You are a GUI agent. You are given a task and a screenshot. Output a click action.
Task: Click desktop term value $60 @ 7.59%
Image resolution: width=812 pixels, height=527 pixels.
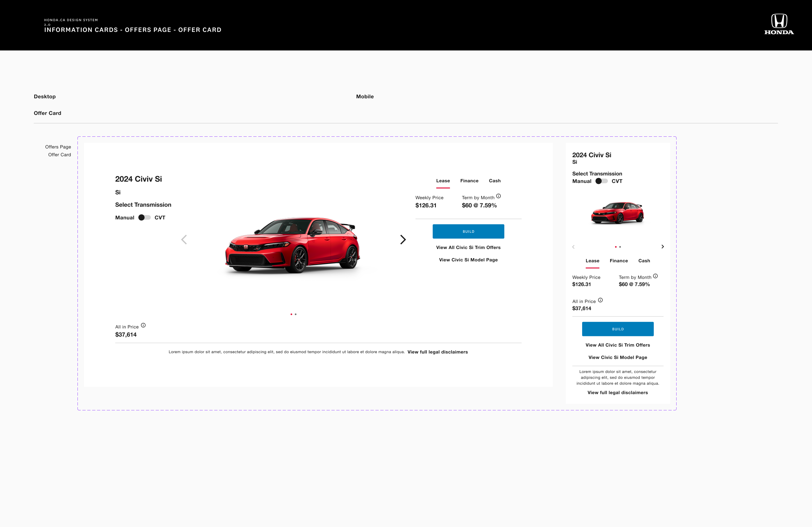coord(479,205)
